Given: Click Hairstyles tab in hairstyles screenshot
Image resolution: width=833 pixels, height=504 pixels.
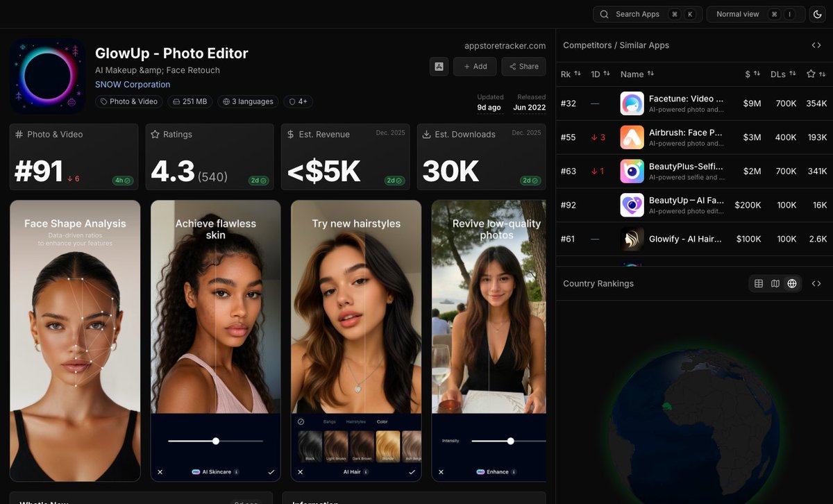Looking at the screenshot, I should click(x=356, y=421).
